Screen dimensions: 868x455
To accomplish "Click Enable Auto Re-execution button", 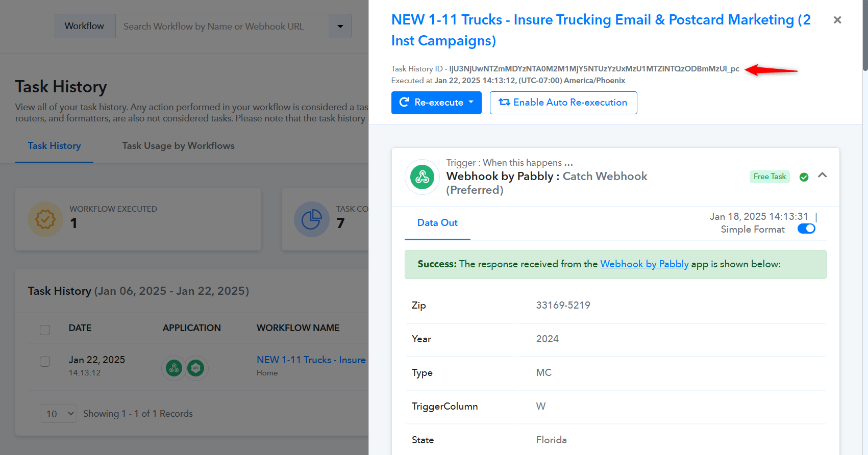I will (563, 103).
